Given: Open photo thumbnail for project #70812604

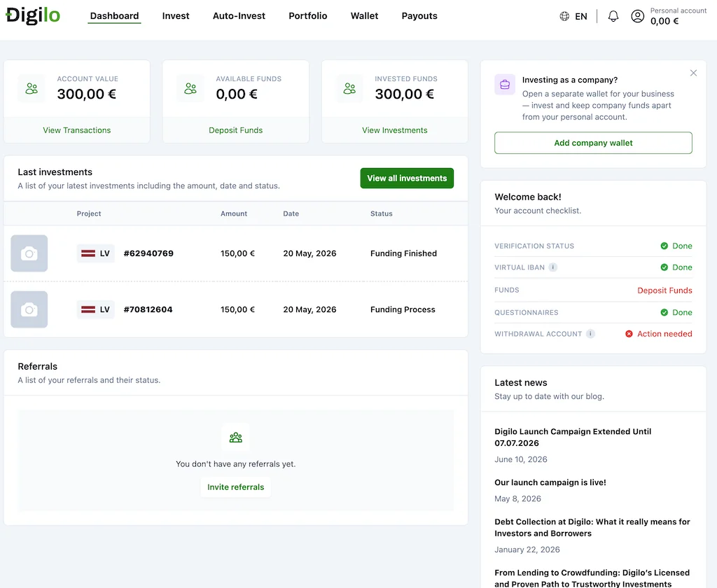Looking at the screenshot, I should pyautogui.click(x=29, y=309).
